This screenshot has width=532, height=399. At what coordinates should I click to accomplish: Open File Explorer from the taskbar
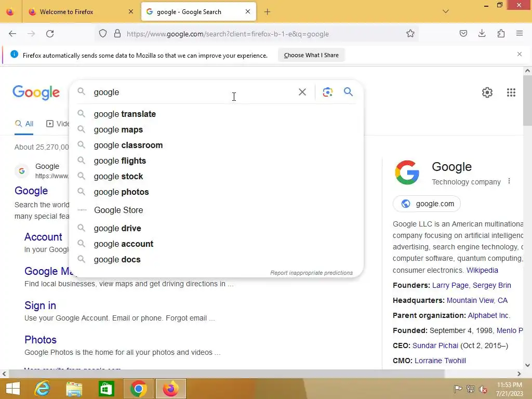[x=74, y=389]
